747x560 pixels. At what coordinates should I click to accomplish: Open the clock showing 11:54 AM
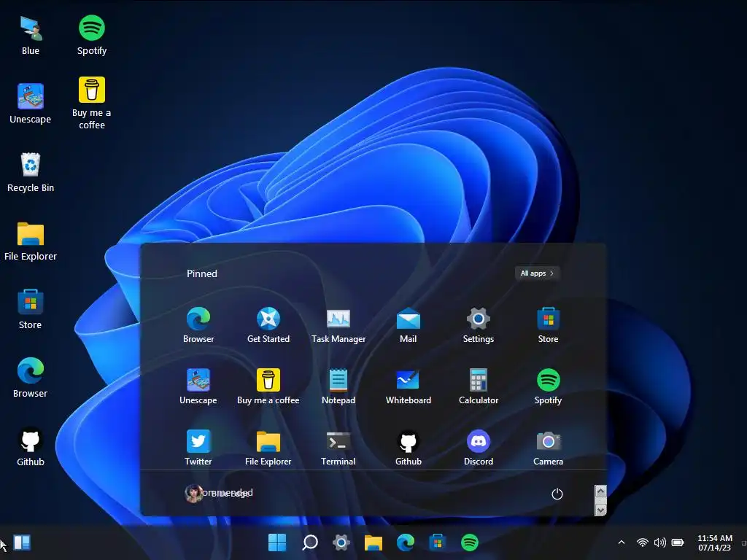coord(715,542)
